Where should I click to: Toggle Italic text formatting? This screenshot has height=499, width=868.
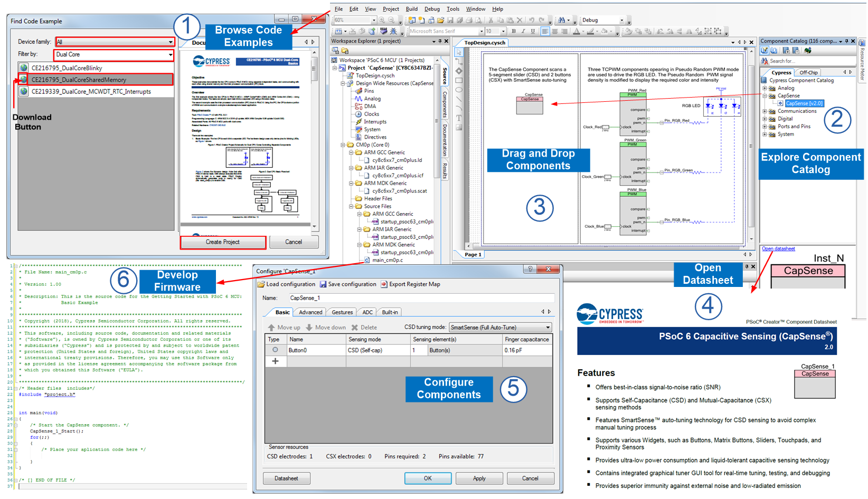click(x=523, y=31)
